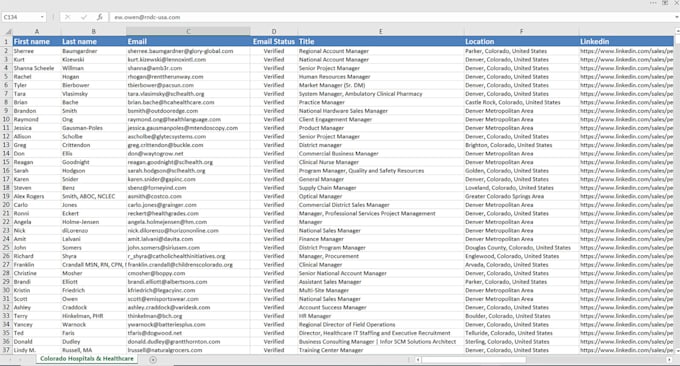Click the 'Linkedin' header cell
Image resolution: width=680 pixels, height=366 pixels.
coord(626,42)
